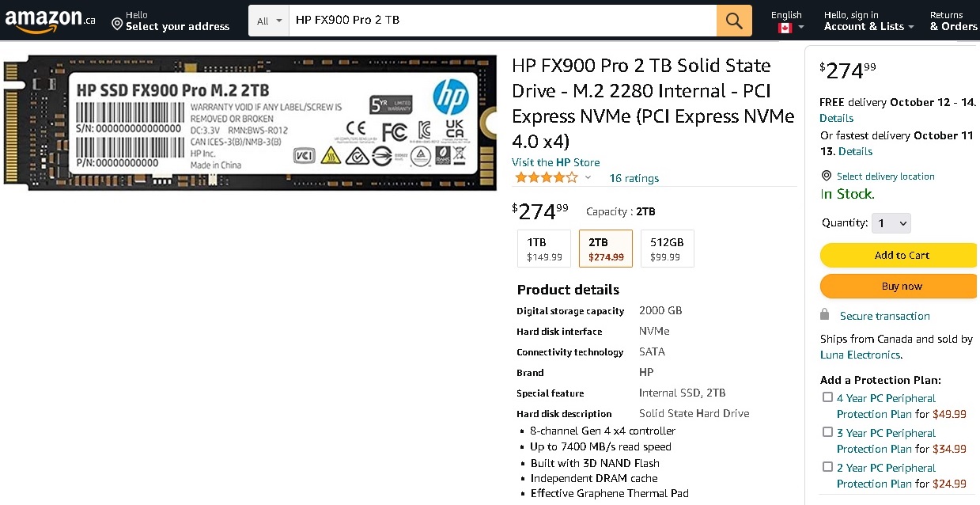Click the location pin icon for address
This screenshot has height=505, width=980.
117,24
